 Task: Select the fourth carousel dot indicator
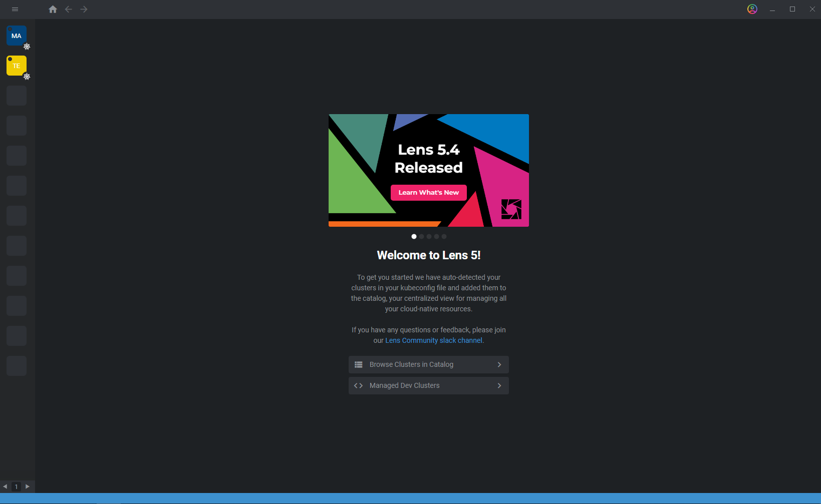(x=436, y=236)
